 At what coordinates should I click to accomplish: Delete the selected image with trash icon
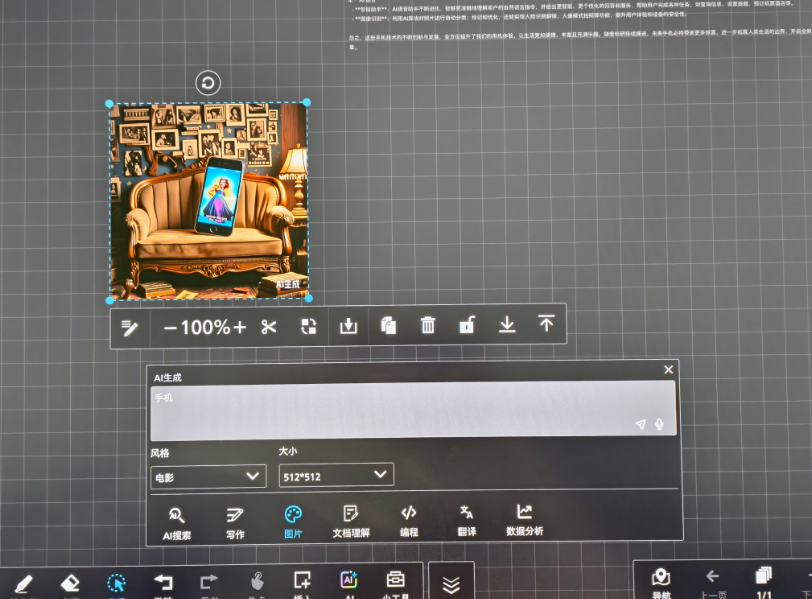[428, 325]
